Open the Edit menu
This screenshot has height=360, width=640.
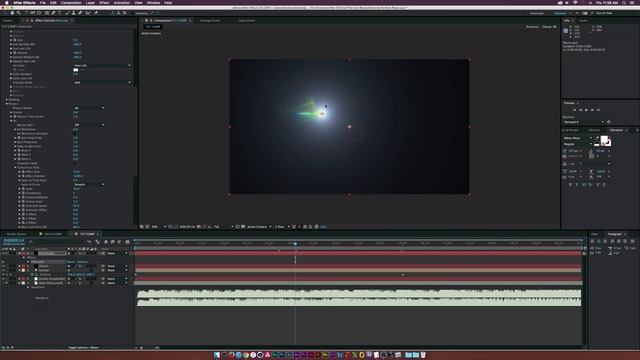[x=53, y=2]
